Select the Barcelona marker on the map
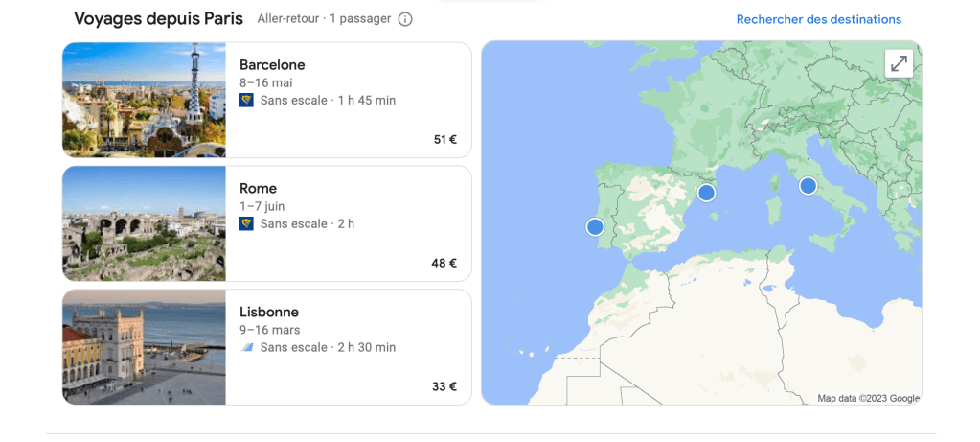The width and height of the screenshot is (980, 442). click(706, 193)
